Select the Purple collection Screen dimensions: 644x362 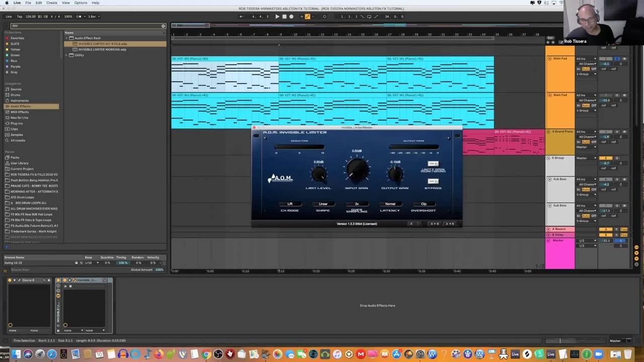(16, 66)
